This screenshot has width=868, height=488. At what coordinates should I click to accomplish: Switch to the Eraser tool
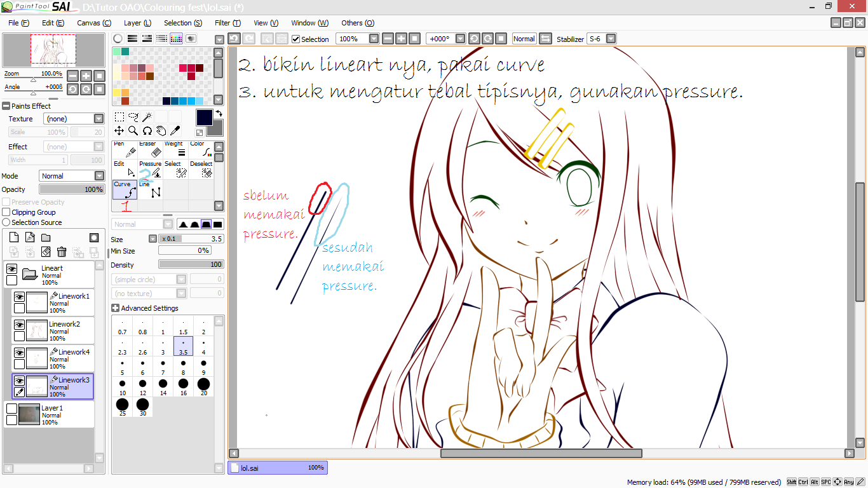tap(150, 151)
